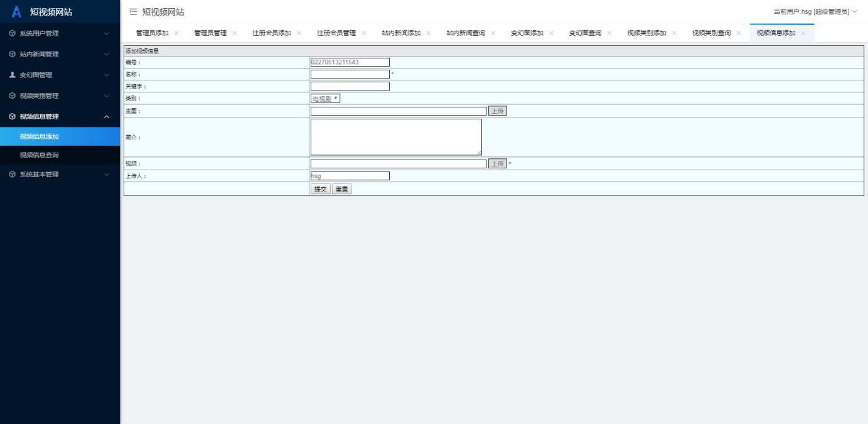This screenshot has height=424, width=868.
Task: Close the 视频信息添加 tab
Action: click(x=803, y=33)
